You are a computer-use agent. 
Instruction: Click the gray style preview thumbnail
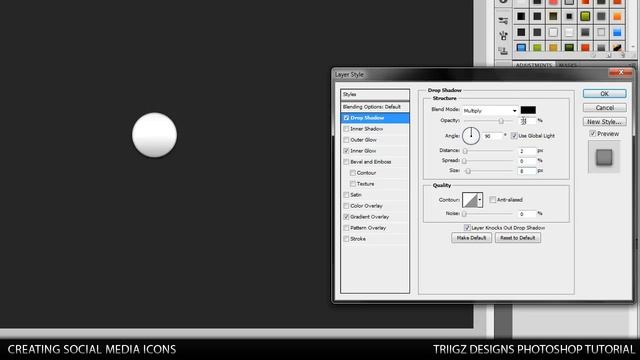(x=604, y=157)
